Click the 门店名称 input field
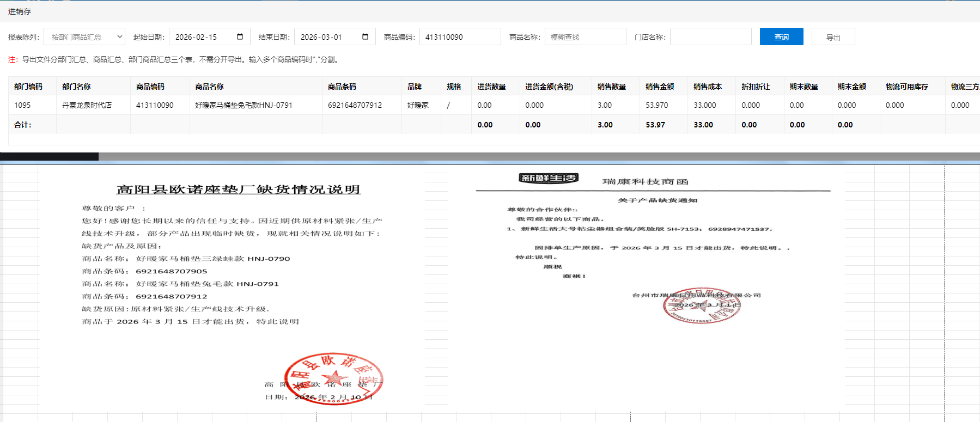The image size is (980, 422). (x=710, y=37)
